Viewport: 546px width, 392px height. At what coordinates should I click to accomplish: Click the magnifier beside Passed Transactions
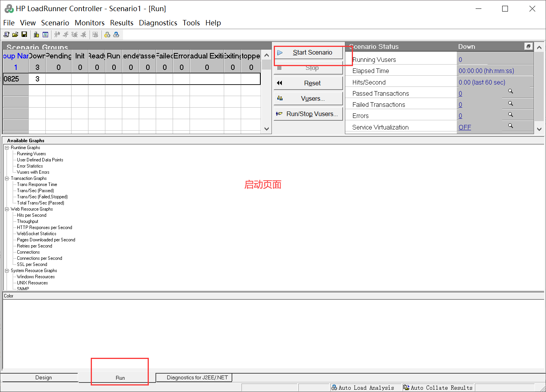coord(511,91)
